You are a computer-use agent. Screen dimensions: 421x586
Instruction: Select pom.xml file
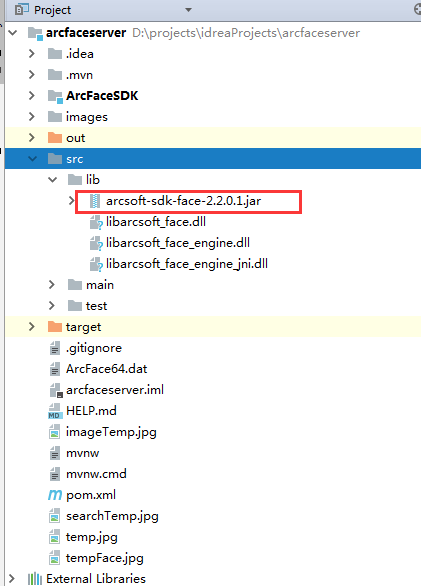pos(91,495)
